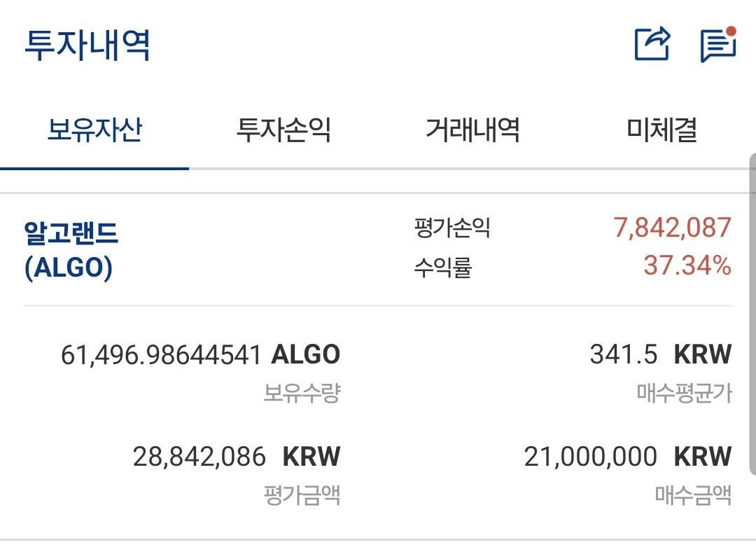Click the 매수금액 label

click(x=693, y=496)
